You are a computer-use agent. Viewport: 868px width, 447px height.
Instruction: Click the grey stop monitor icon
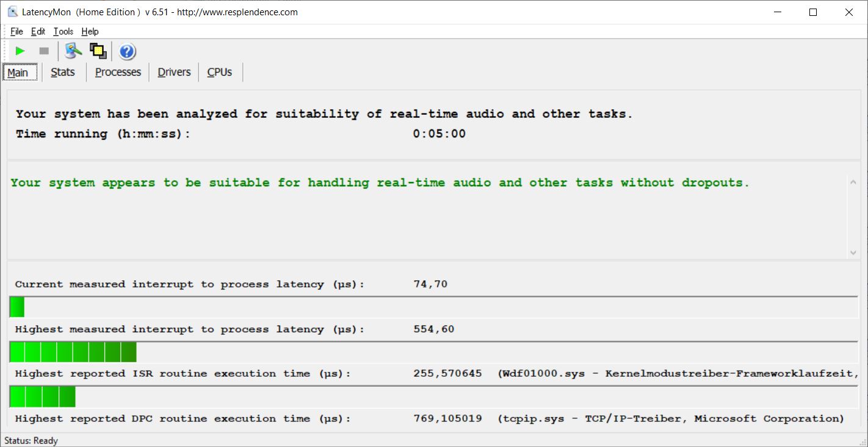coord(44,51)
